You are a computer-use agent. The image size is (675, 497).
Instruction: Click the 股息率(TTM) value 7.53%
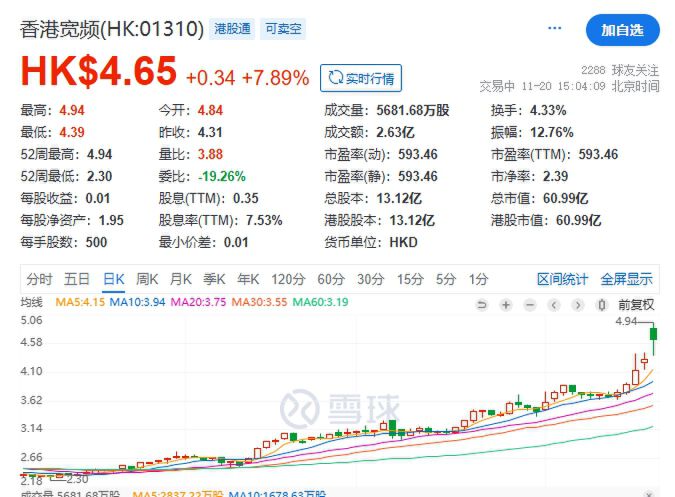click(264, 220)
